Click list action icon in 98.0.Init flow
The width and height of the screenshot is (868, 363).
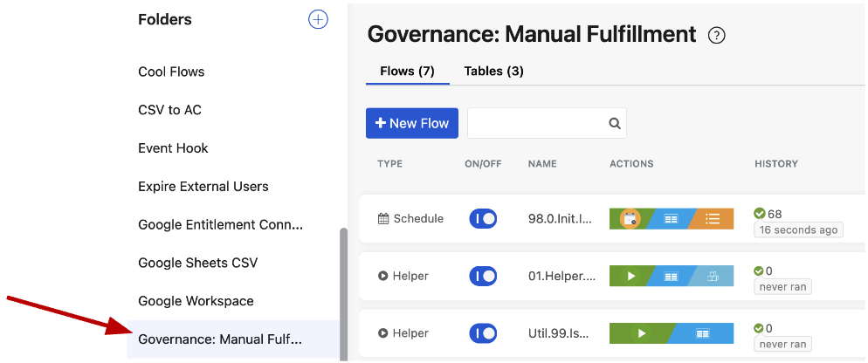tap(713, 219)
